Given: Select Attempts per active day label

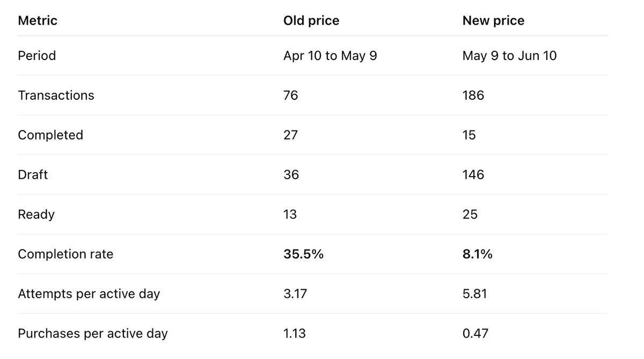Looking at the screenshot, I should [x=89, y=294].
